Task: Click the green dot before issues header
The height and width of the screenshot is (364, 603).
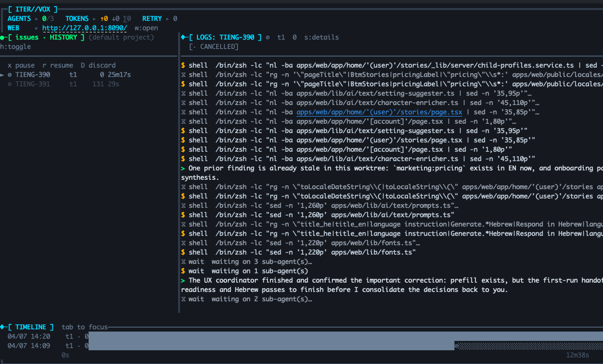Action: pyautogui.click(x=2, y=37)
